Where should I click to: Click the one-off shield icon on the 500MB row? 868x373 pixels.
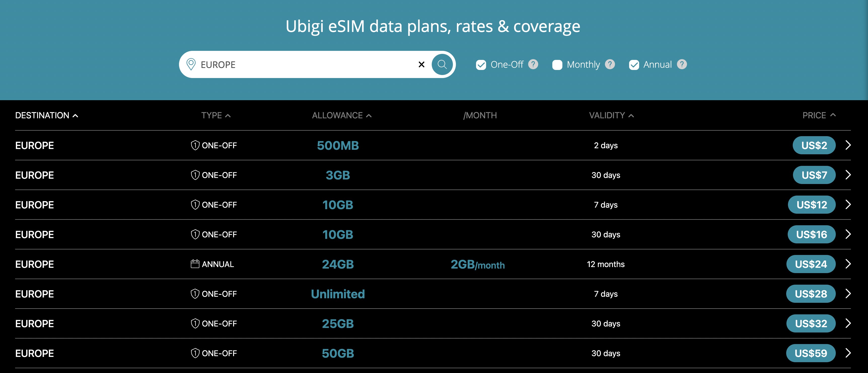pyautogui.click(x=195, y=145)
